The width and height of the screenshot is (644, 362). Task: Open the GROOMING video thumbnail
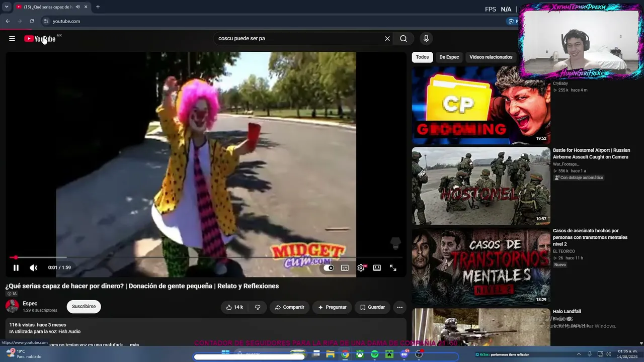[481, 106]
